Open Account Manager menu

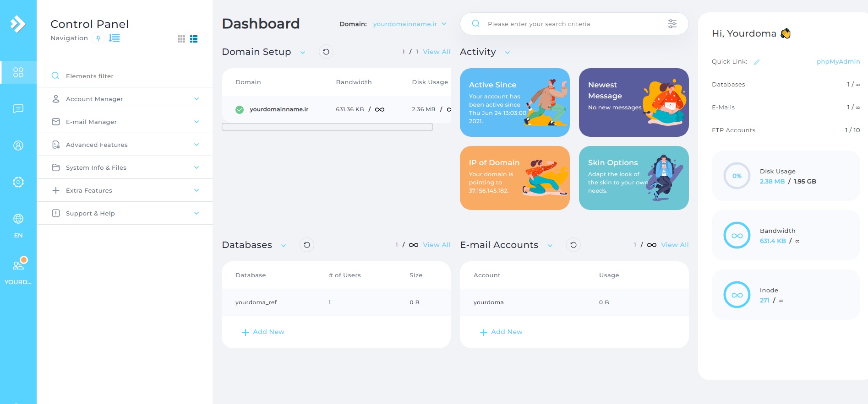point(125,99)
